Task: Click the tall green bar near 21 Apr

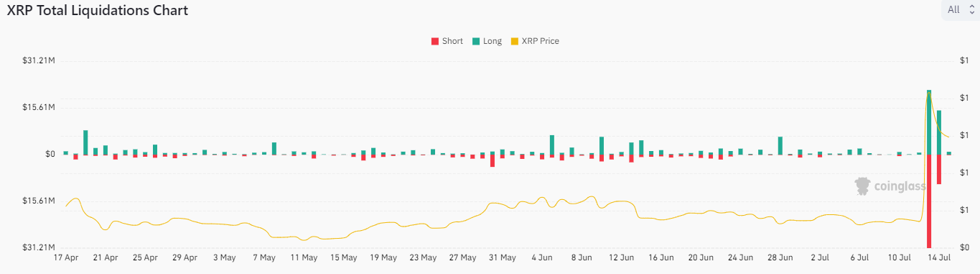Action: click(x=85, y=142)
